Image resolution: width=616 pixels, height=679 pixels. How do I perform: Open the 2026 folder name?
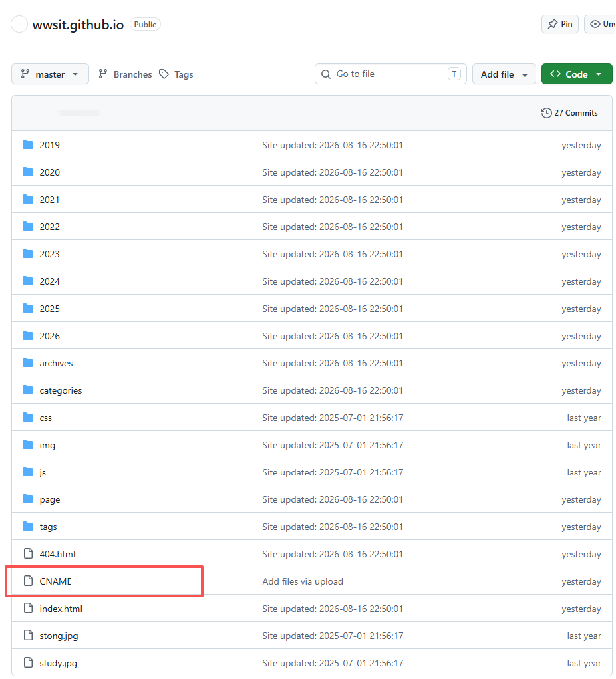50,336
